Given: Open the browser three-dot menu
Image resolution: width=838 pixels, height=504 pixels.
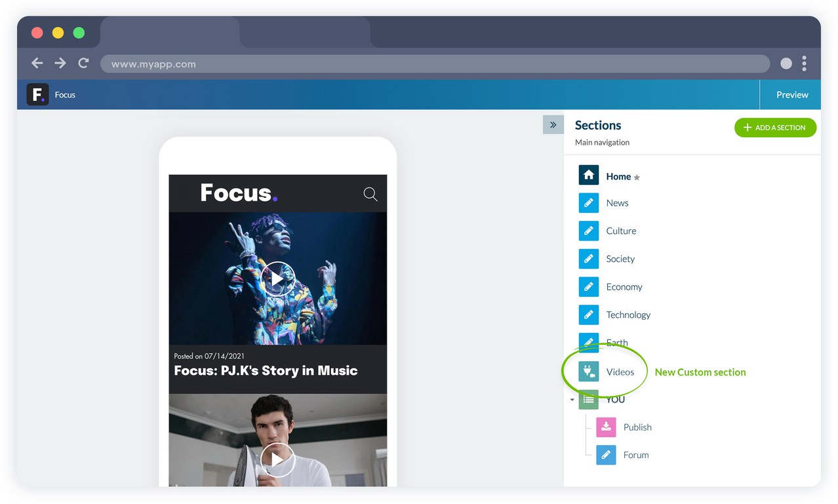Looking at the screenshot, I should tap(804, 64).
